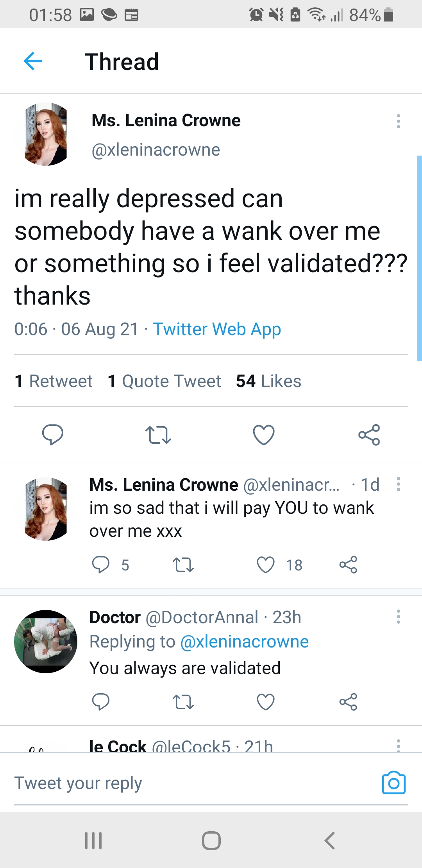Image resolution: width=422 pixels, height=868 pixels.
Task: Open the main tweet's three-dot menu
Action: point(398,121)
